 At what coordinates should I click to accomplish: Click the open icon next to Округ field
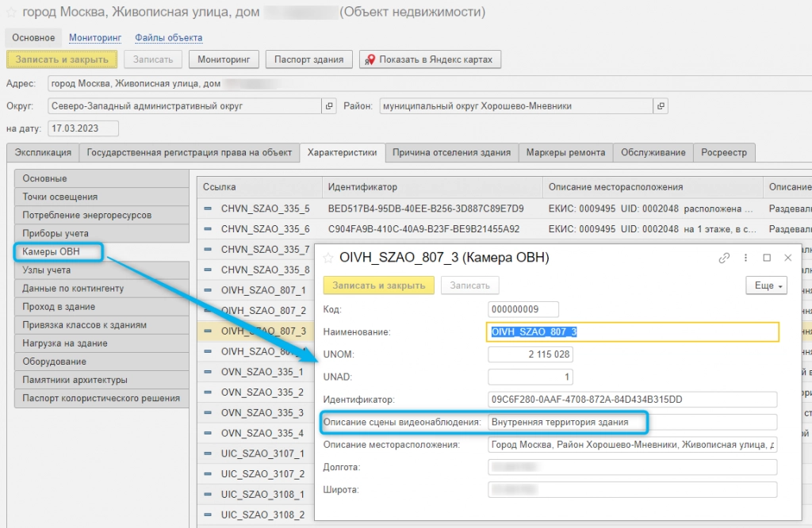329,105
